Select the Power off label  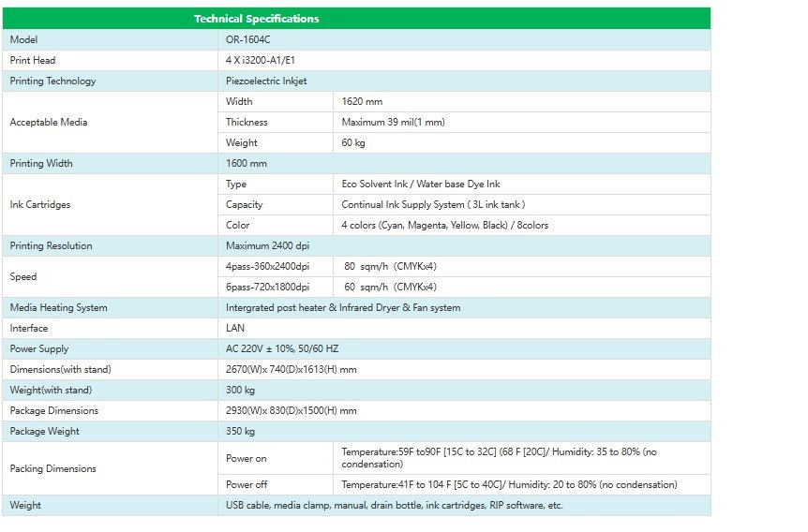(246, 484)
